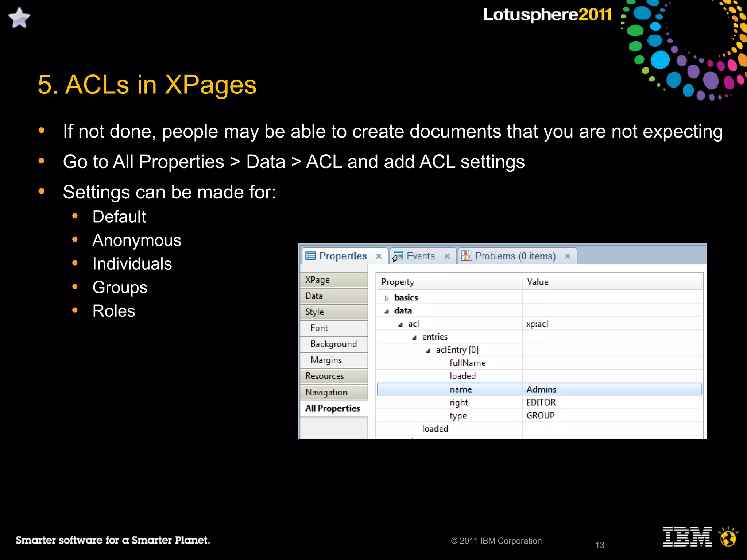Open the Problems (0 items) tab

pyautogui.click(x=517, y=256)
